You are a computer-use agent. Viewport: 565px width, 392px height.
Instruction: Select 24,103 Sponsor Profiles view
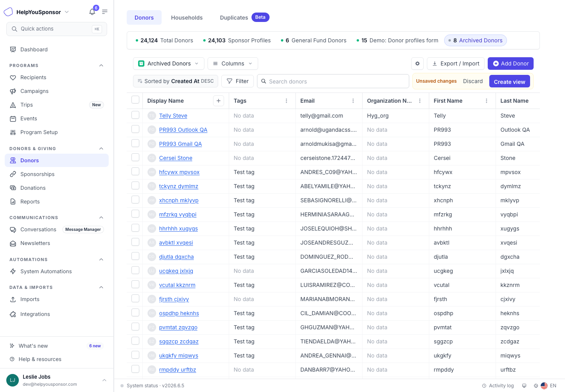pos(237,40)
